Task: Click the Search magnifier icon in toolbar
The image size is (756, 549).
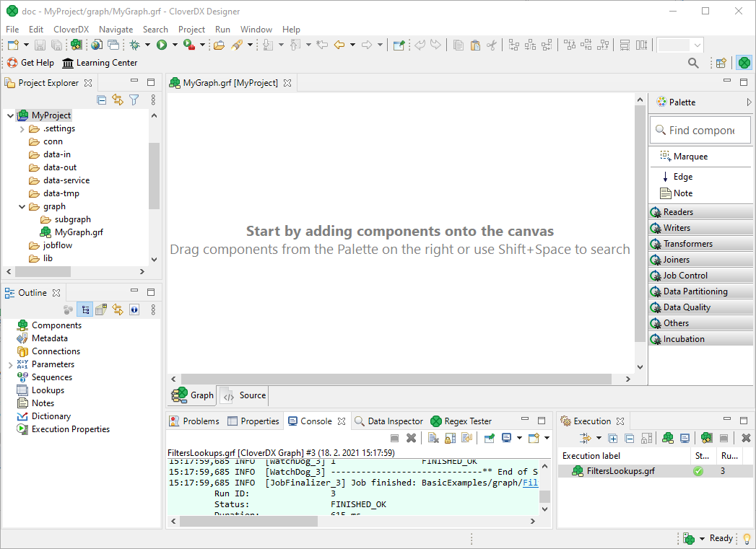Action: click(693, 63)
